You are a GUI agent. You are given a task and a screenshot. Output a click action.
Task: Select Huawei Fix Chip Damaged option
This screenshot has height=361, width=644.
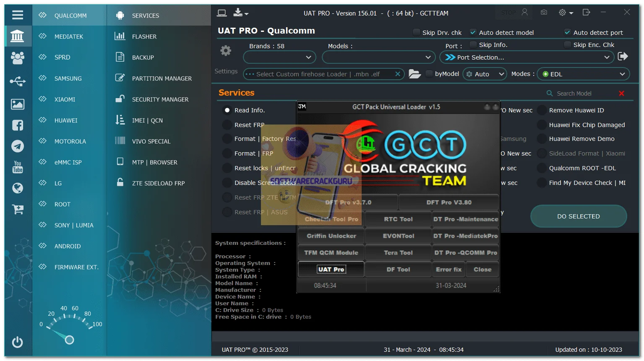(581, 125)
